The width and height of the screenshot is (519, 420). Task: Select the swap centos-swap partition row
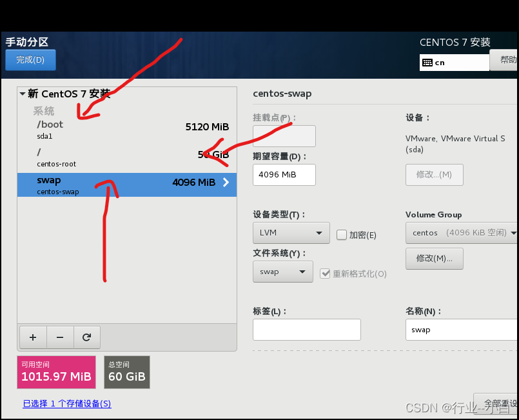pos(127,185)
